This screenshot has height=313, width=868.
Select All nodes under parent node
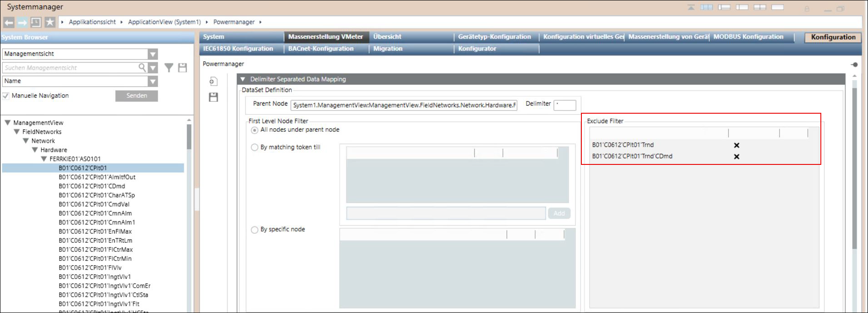254,130
